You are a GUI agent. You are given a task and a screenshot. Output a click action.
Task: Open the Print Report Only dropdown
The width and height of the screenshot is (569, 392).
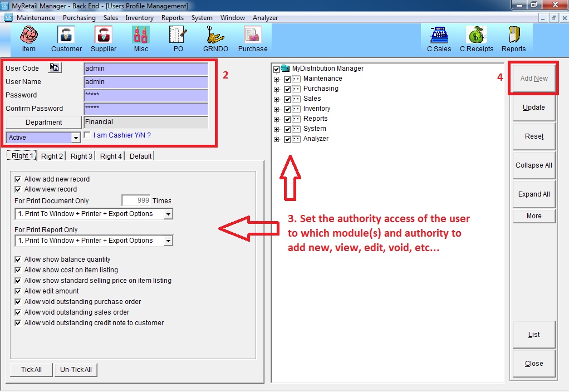point(168,241)
